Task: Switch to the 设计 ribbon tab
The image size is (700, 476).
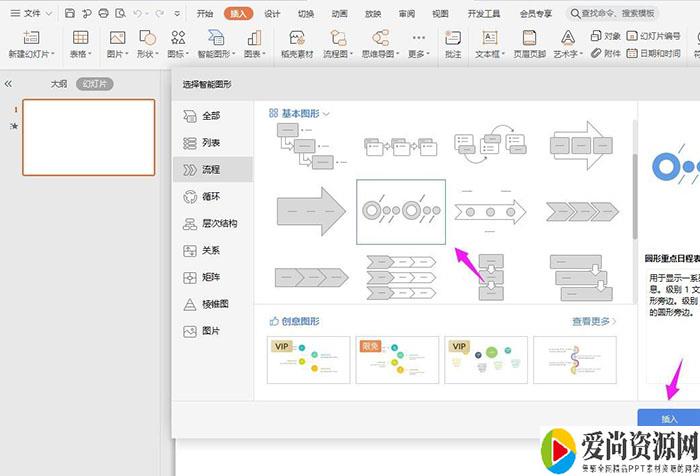Action: pyautogui.click(x=272, y=14)
